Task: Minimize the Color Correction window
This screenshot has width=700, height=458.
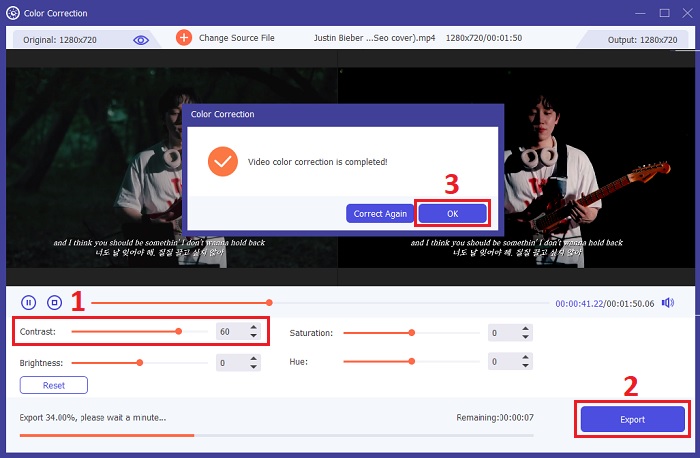Action: coord(640,13)
